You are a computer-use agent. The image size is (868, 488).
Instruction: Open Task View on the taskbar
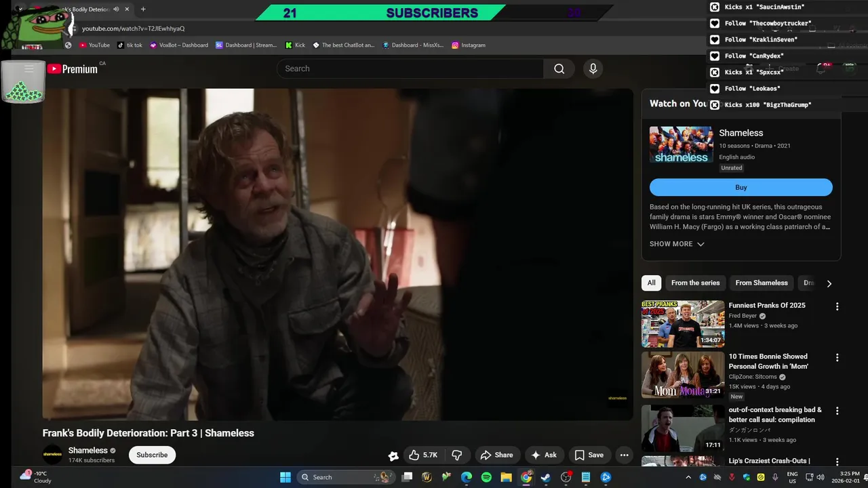(x=407, y=477)
